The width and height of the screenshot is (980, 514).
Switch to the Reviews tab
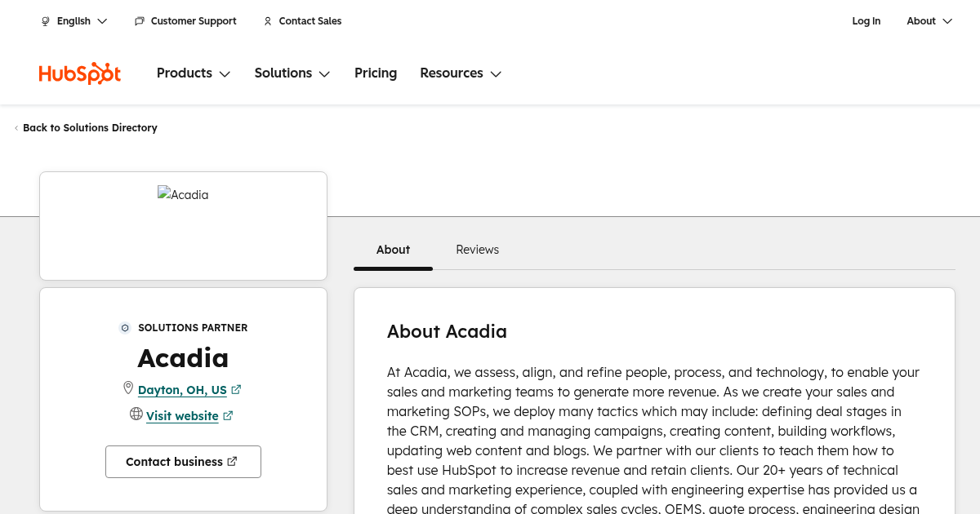click(x=478, y=250)
